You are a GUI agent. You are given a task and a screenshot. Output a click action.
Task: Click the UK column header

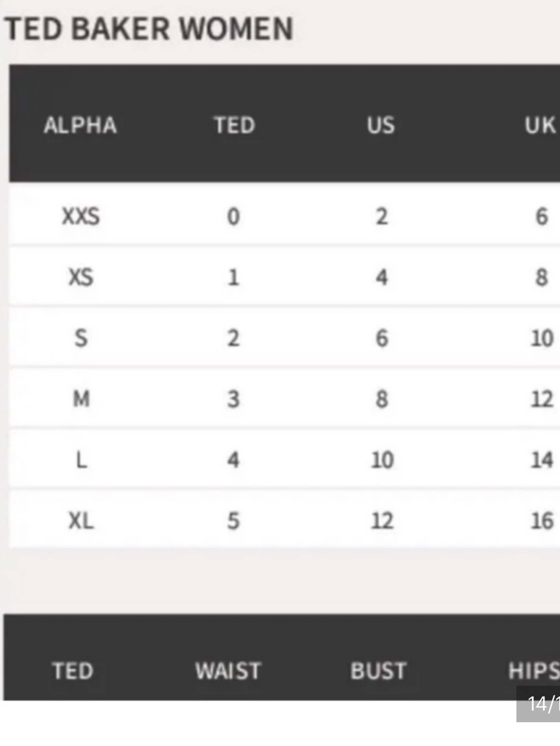[x=540, y=125]
